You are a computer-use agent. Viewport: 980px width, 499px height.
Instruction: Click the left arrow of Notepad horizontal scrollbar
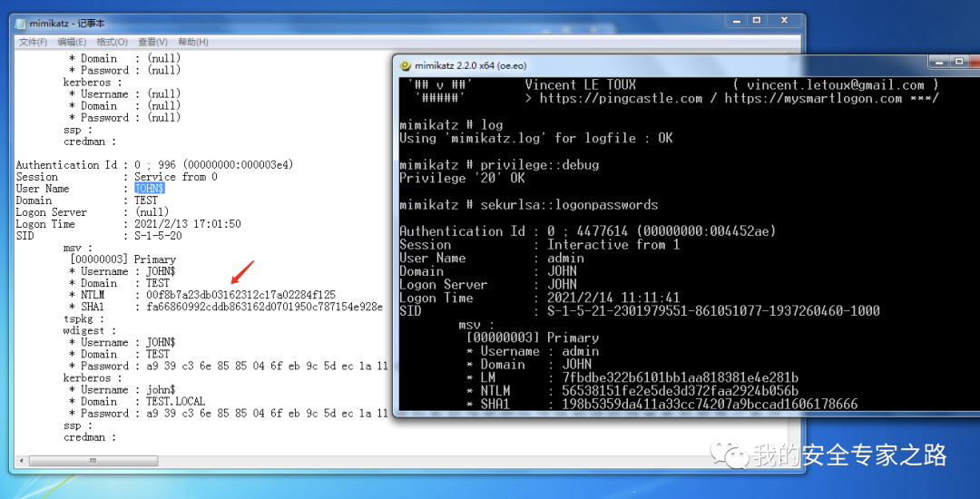coord(23,460)
